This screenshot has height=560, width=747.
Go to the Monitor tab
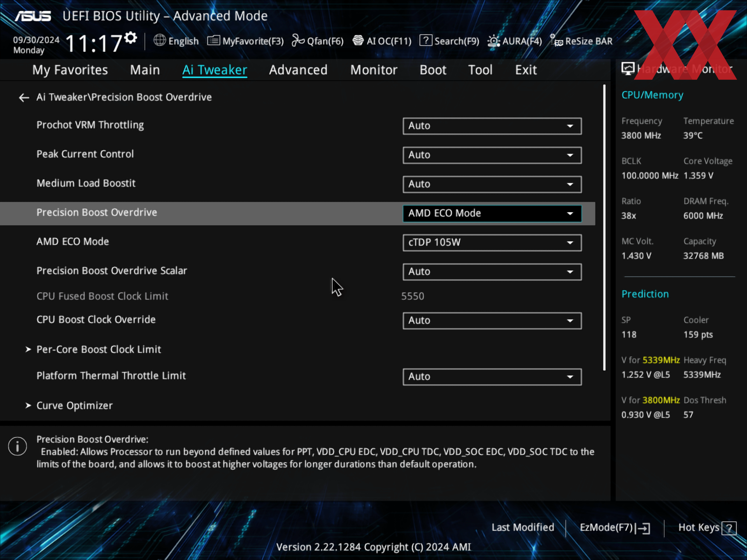(x=373, y=70)
